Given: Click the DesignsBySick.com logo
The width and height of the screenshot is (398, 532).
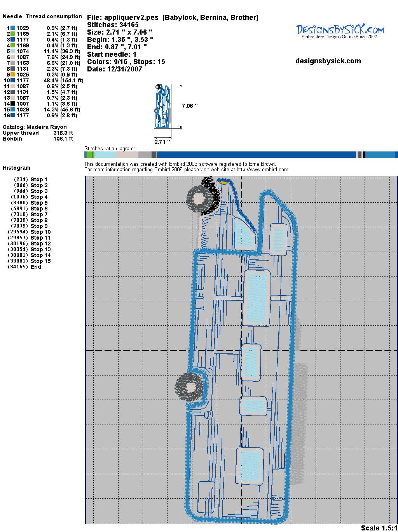Looking at the screenshot, I should pyautogui.click(x=340, y=31).
